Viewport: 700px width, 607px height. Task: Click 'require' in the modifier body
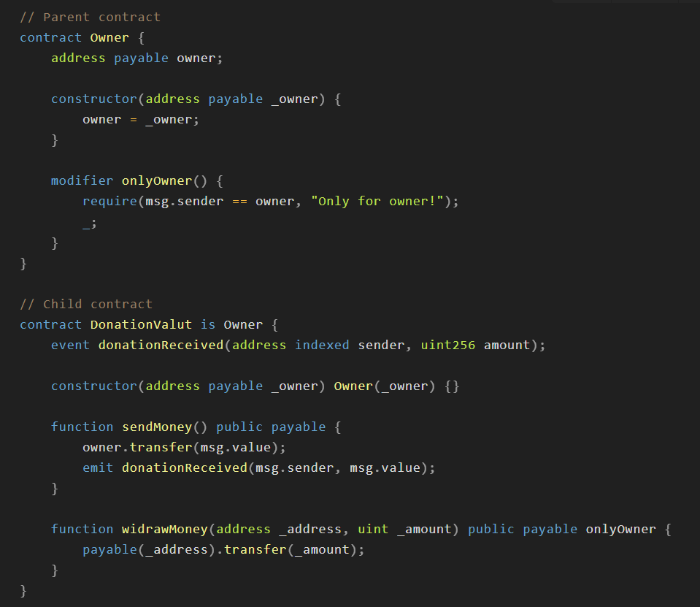(x=109, y=201)
